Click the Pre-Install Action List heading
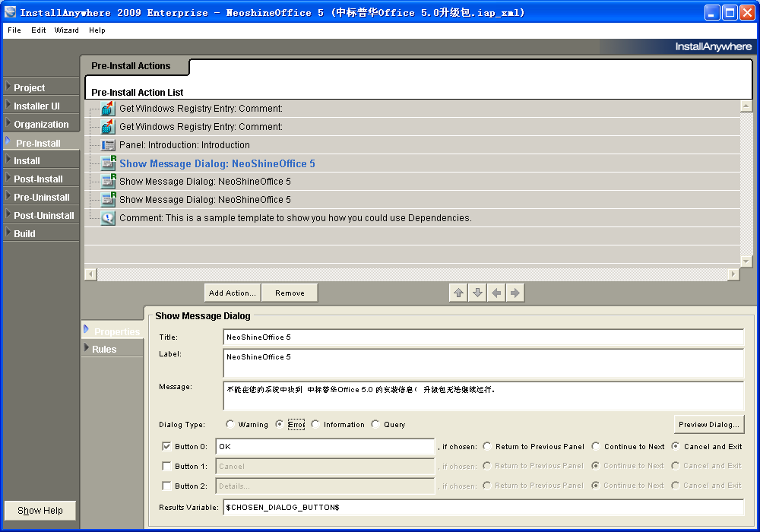The image size is (760, 532). [x=137, y=92]
